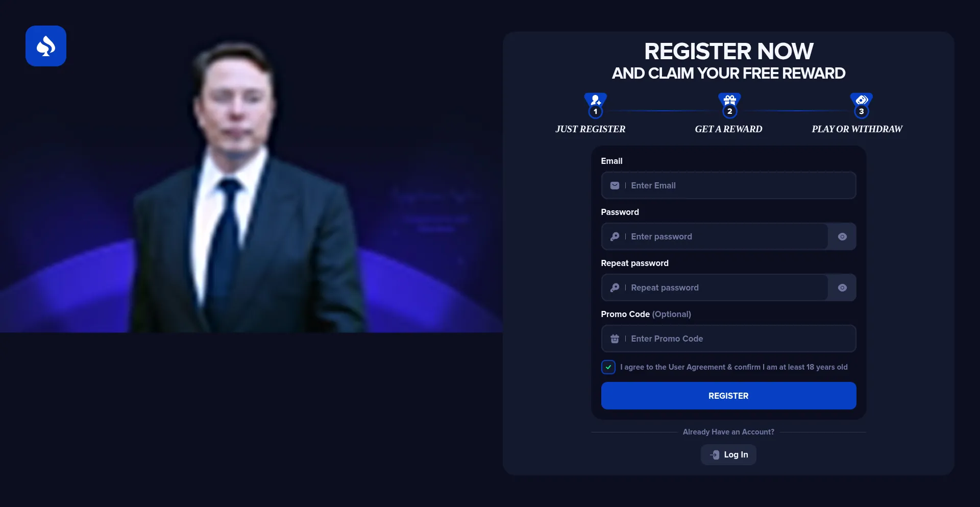Click the key icon in the Enter password field
Image resolution: width=980 pixels, height=507 pixels.
(615, 236)
